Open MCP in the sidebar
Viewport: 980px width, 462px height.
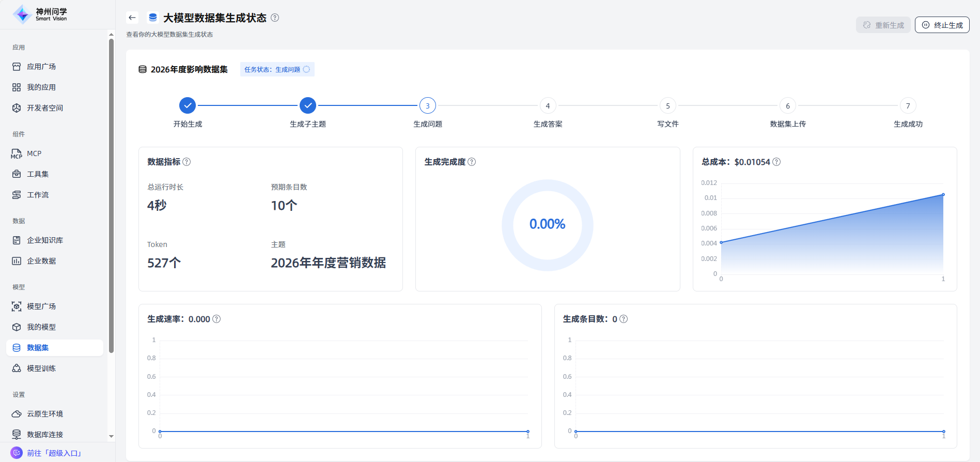[34, 153]
